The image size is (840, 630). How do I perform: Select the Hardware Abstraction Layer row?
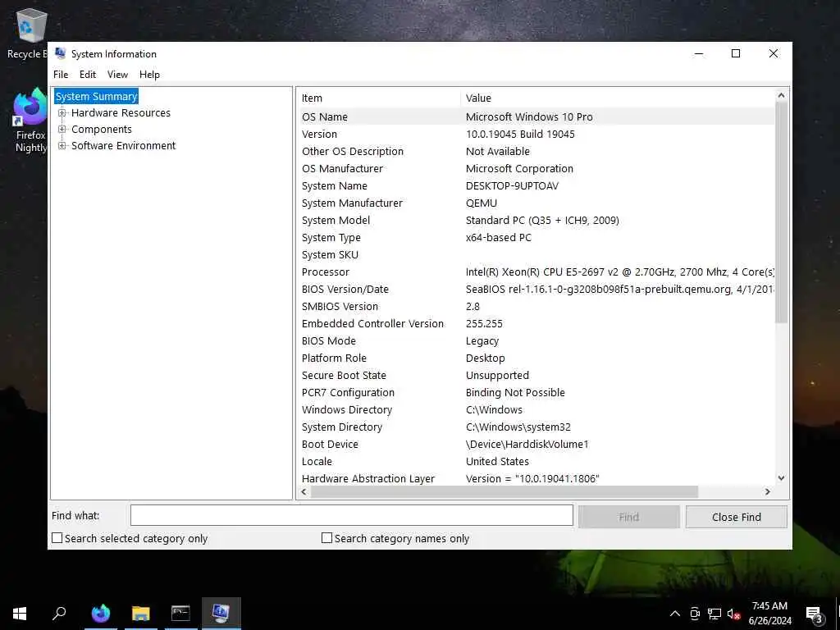536,478
